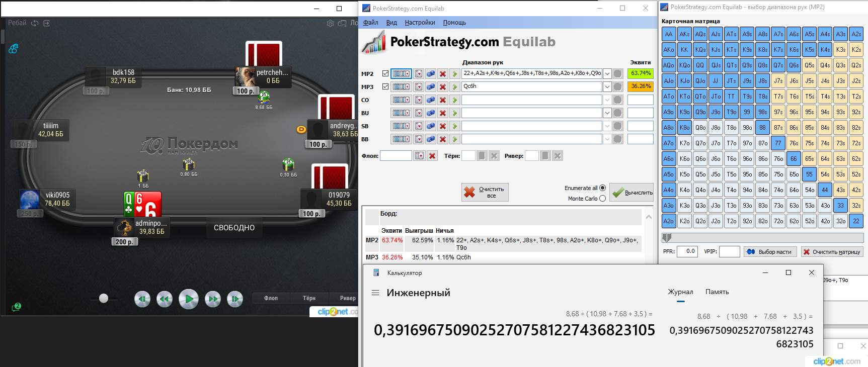Click random dice icon in MP3 row
This screenshot has height=367, width=868.
tap(431, 87)
